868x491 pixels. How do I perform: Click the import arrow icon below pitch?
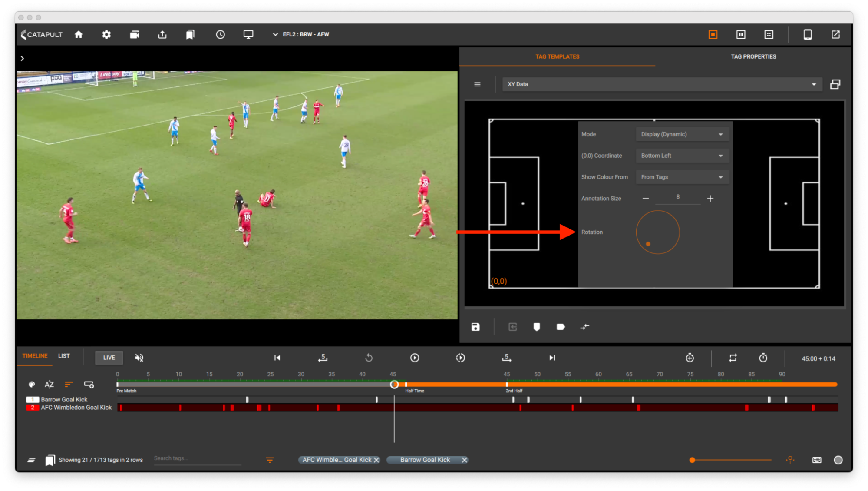click(513, 327)
